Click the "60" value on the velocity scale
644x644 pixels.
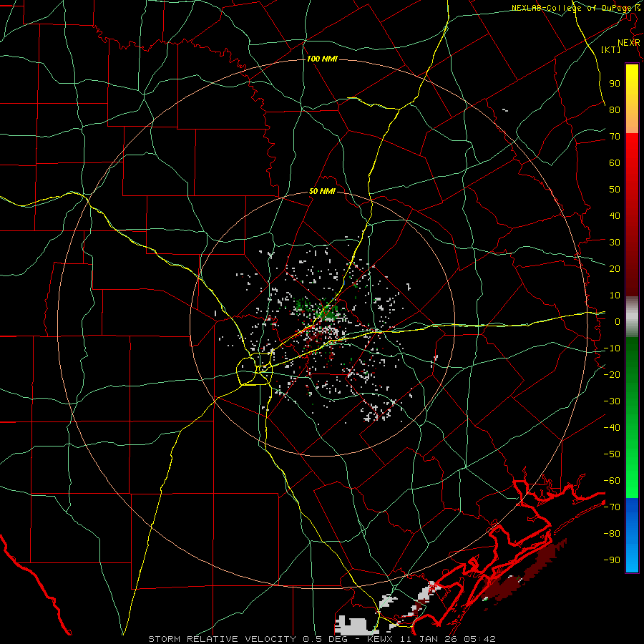(615, 162)
